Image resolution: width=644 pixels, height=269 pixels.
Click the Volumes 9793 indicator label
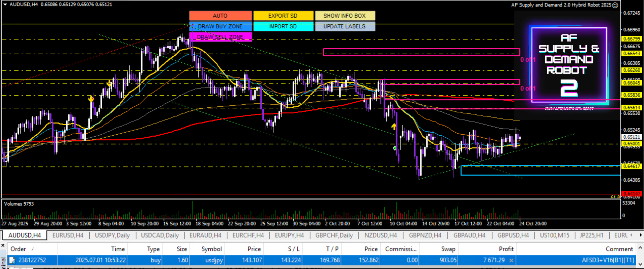pyautogui.click(x=19, y=204)
